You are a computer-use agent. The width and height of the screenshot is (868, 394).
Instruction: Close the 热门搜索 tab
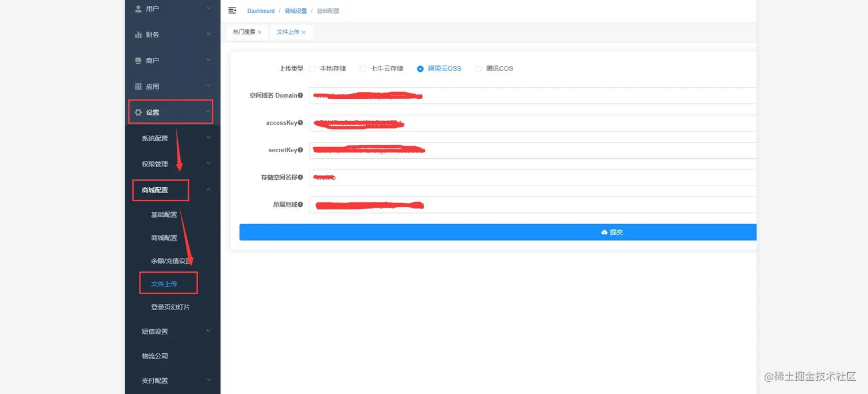(x=259, y=32)
